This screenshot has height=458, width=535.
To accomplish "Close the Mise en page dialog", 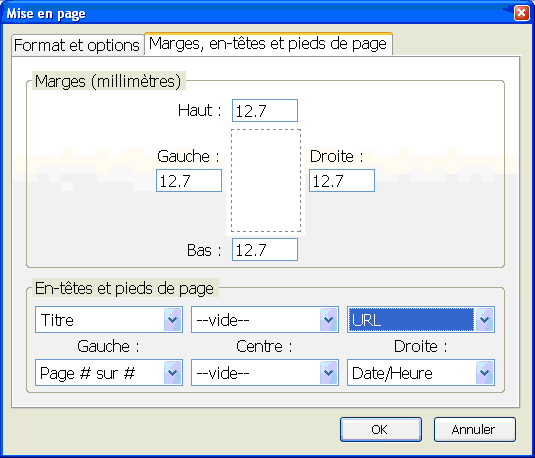I will pos(522,13).
